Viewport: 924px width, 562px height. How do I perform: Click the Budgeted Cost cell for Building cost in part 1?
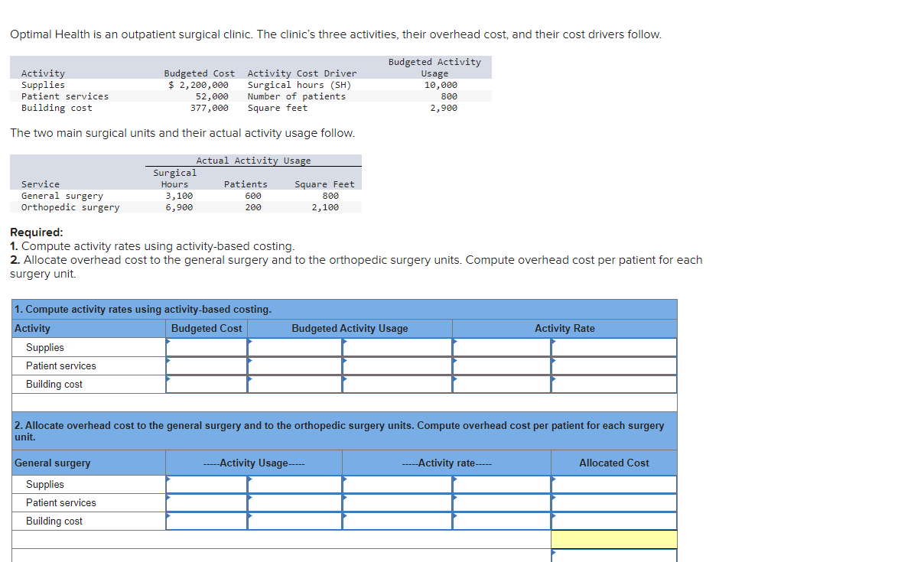pyautogui.click(x=207, y=384)
